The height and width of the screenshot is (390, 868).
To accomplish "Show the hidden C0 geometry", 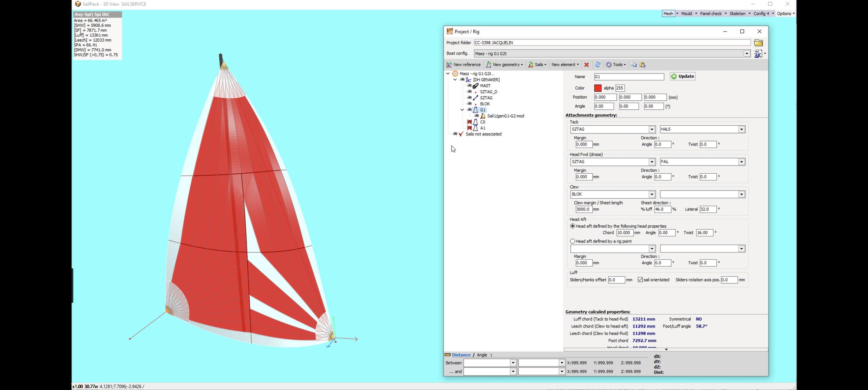I will tap(469, 122).
